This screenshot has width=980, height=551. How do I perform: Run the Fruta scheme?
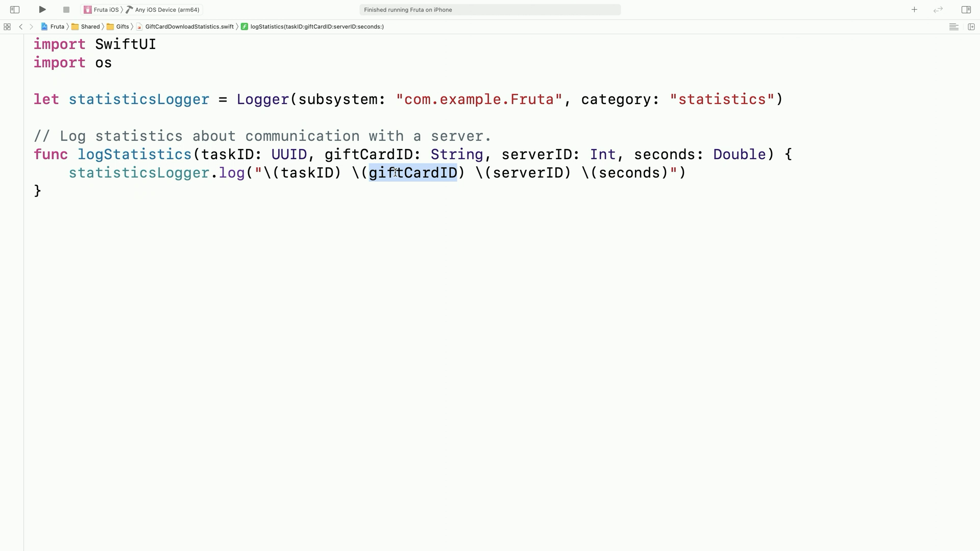tap(42, 10)
